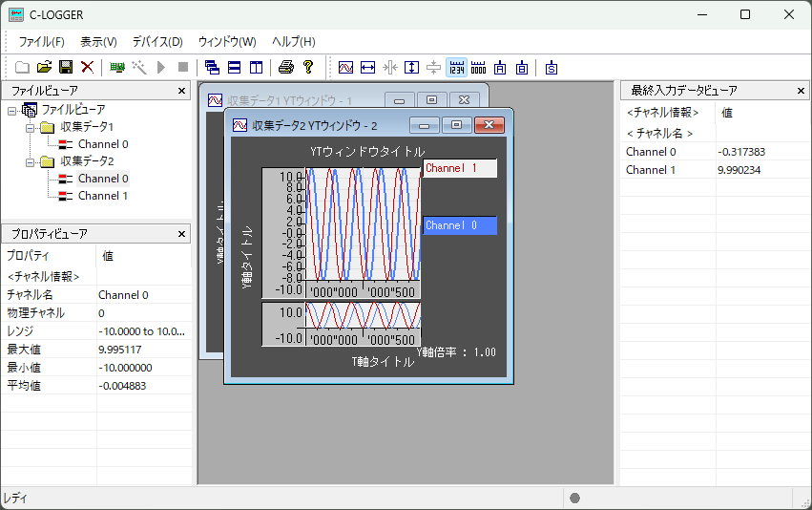Click the green device board icon
This screenshot has height=510, width=812.
coord(117,67)
